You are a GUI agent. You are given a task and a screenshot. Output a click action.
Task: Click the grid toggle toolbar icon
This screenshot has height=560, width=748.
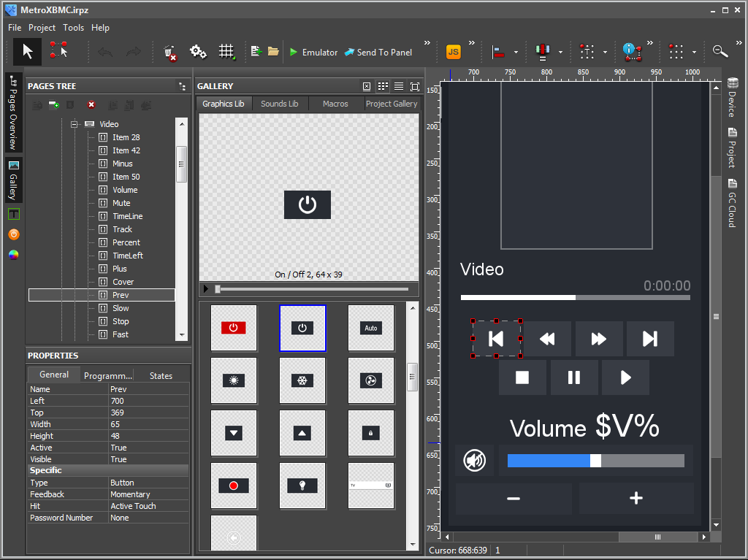tap(226, 52)
